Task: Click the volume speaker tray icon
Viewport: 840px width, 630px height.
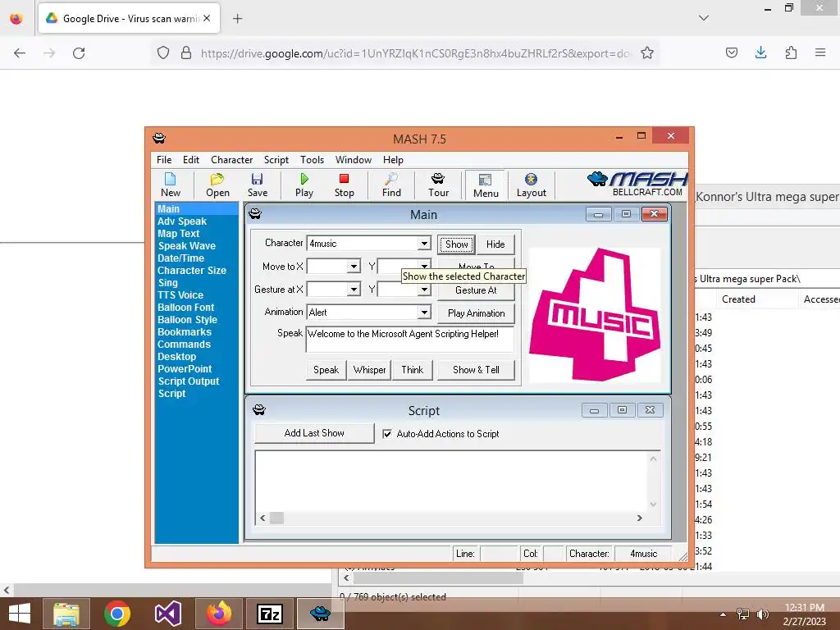Action: click(762, 614)
